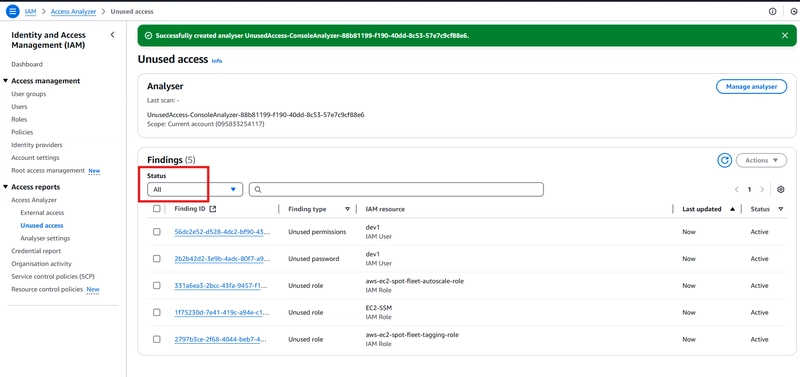Click the findings search field

[x=396, y=189]
